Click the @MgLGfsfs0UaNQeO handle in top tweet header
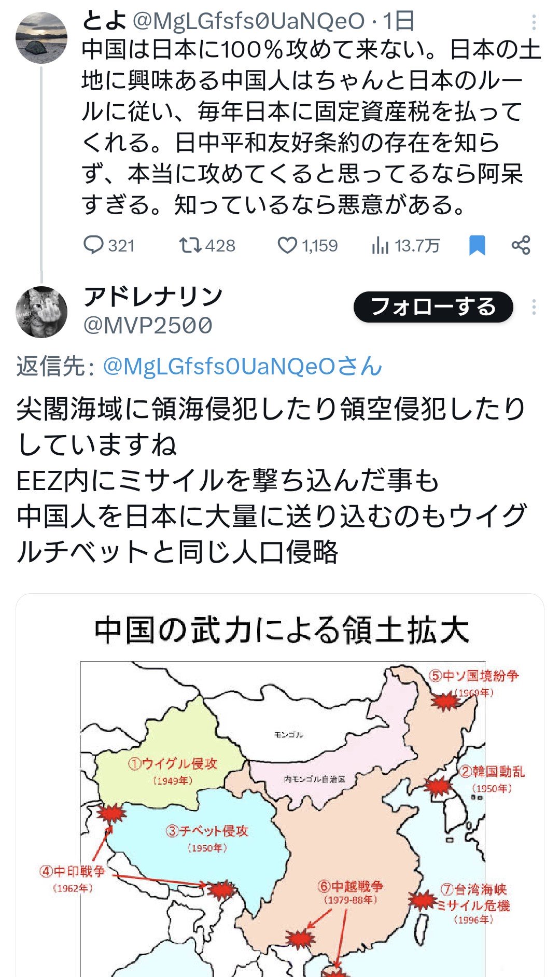Image resolution: width=560 pixels, height=977 pixels. [x=249, y=21]
